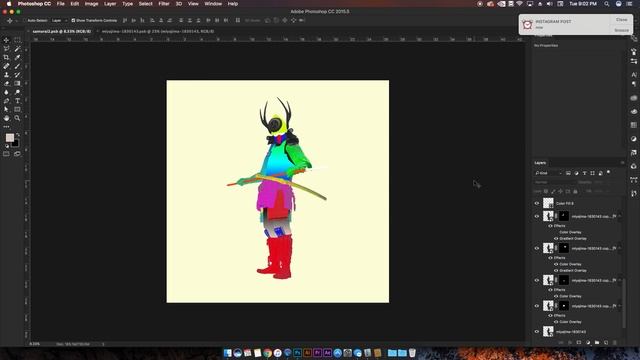Image resolution: width=640 pixels, height=360 pixels.
Task: Close the Instagram Post notification
Action: point(622,20)
